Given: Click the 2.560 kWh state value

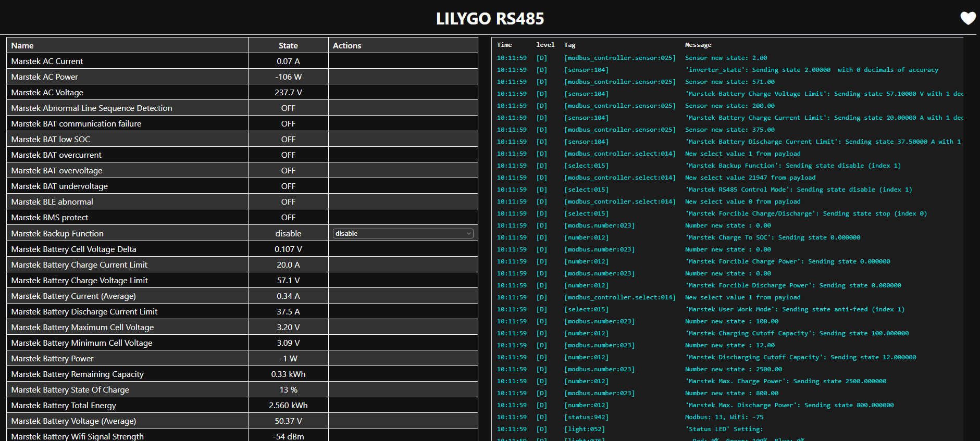Looking at the screenshot, I should point(288,405).
